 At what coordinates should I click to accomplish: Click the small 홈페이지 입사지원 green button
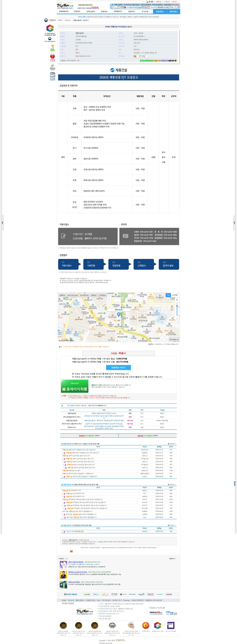pyautogui.click(x=147, y=61)
